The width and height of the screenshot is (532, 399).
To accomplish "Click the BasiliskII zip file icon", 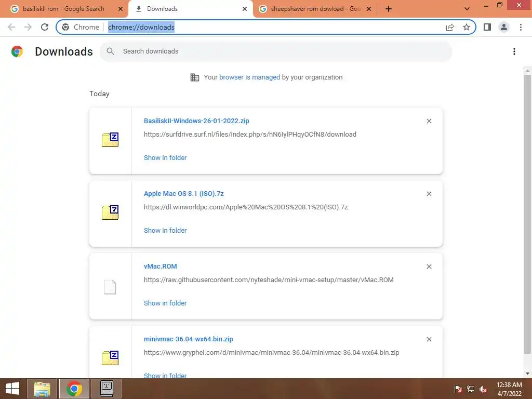I will pos(110,139).
